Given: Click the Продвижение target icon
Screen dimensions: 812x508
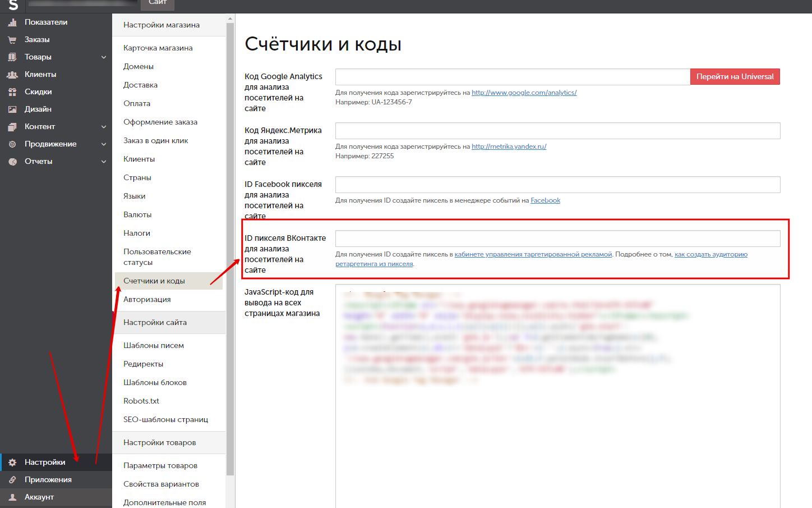Looking at the screenshot, I should [x=12, y=144].
